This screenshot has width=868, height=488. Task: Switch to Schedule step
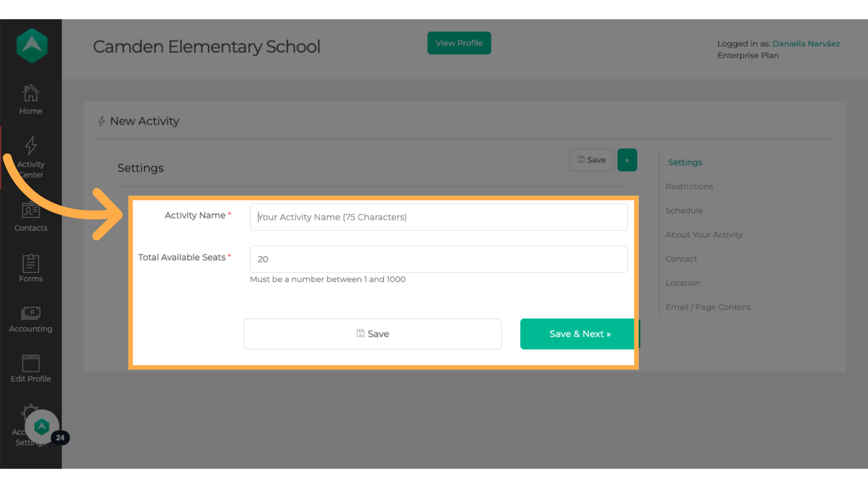684,211
